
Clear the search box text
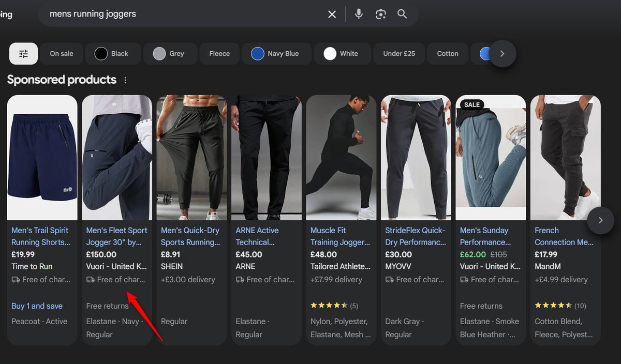(x=332, y=14)
